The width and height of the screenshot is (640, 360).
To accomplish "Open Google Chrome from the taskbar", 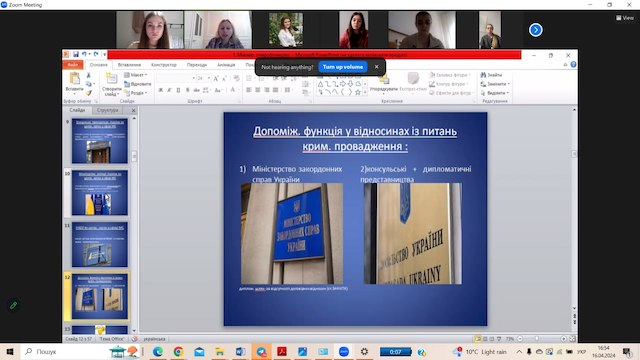I will (x=178, y=351).
